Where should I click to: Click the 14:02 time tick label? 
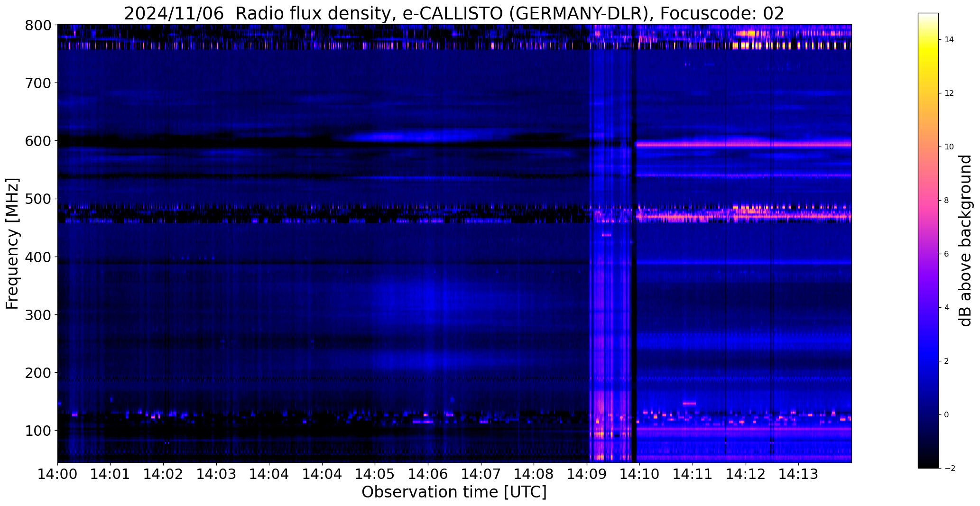coord(164,474)
